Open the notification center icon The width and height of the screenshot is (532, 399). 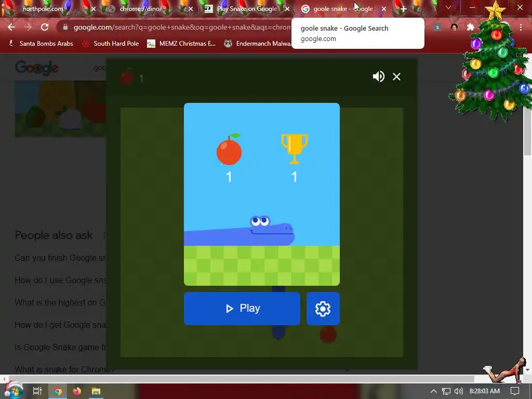pyautogui.click(x=515, y=391)
